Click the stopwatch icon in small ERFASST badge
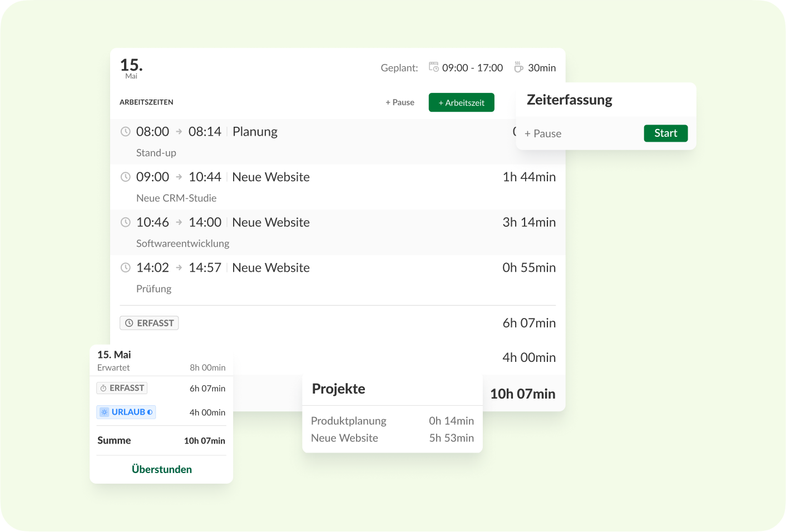 (x=103, y=388)
